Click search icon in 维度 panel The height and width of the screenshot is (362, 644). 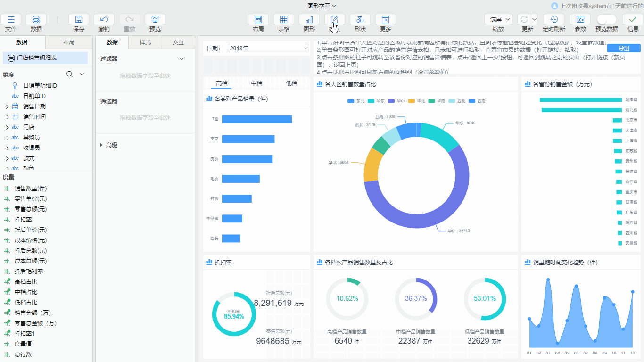coord(69,74)
